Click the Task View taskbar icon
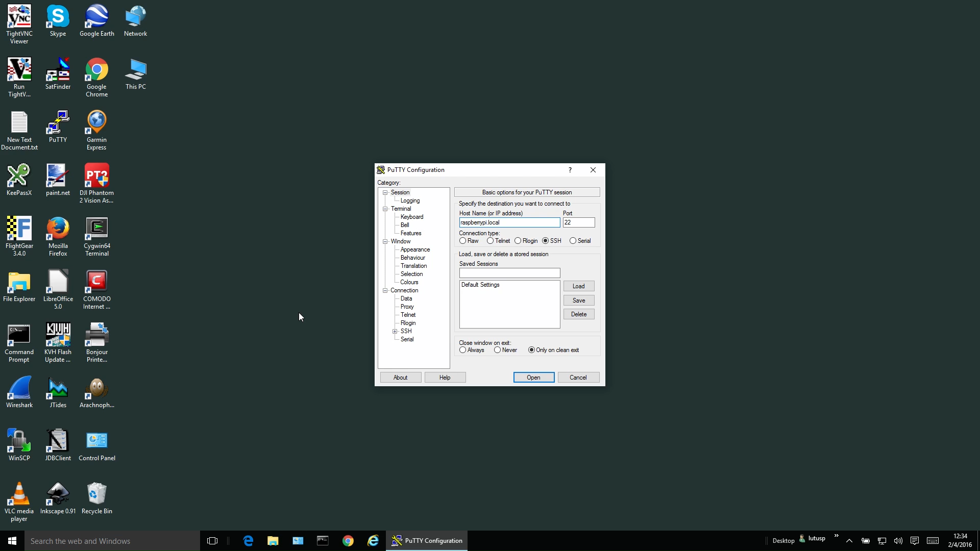The width and height of the screenshot is (980, 551). (212, 541)
